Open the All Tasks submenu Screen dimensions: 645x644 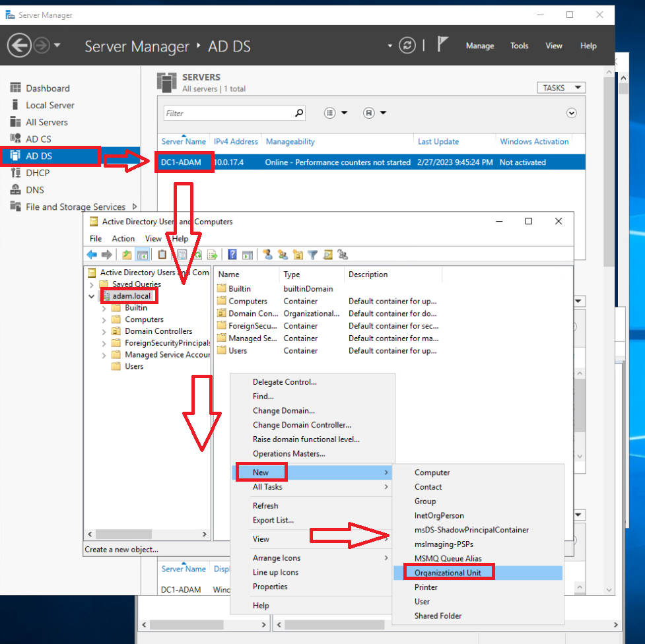pos(312,486)
